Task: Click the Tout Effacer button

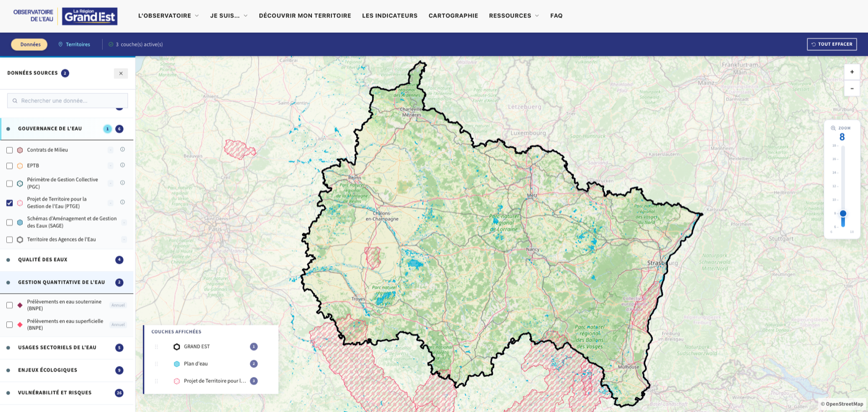Action: tap(832, 44)
